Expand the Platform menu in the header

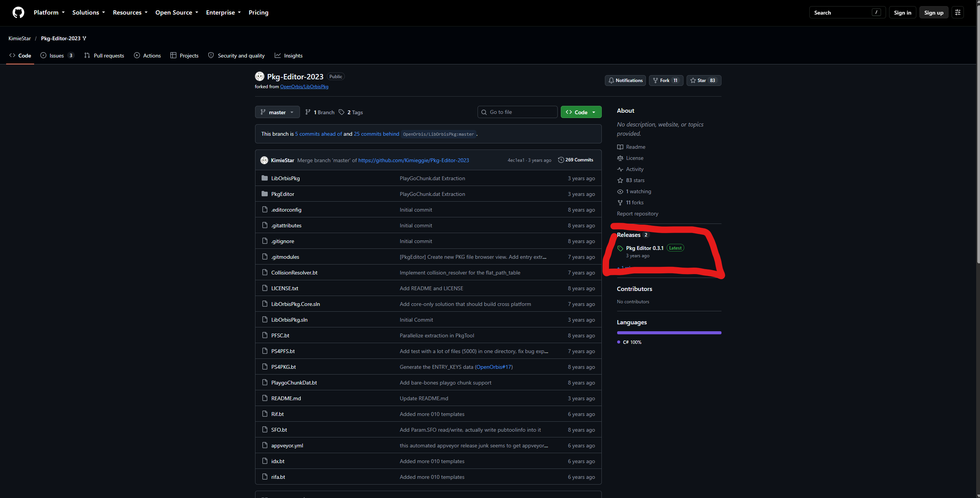point(49,13)
